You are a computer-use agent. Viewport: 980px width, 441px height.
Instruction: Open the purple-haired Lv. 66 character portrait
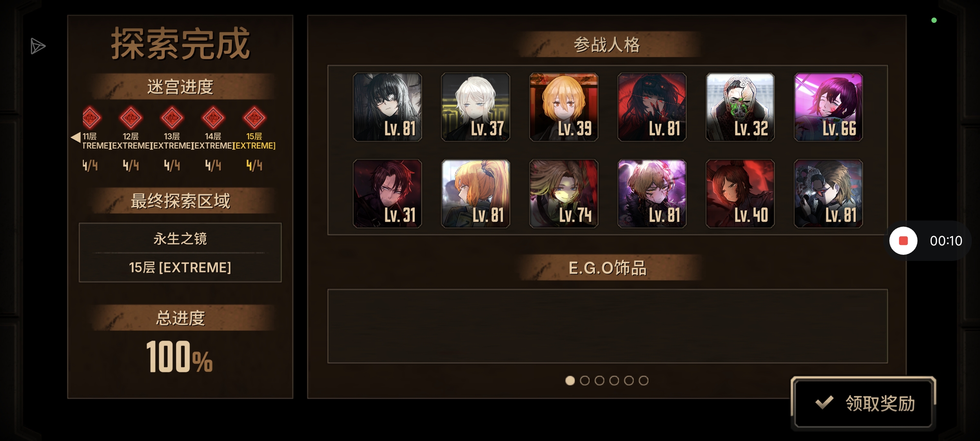coord(828,107)
